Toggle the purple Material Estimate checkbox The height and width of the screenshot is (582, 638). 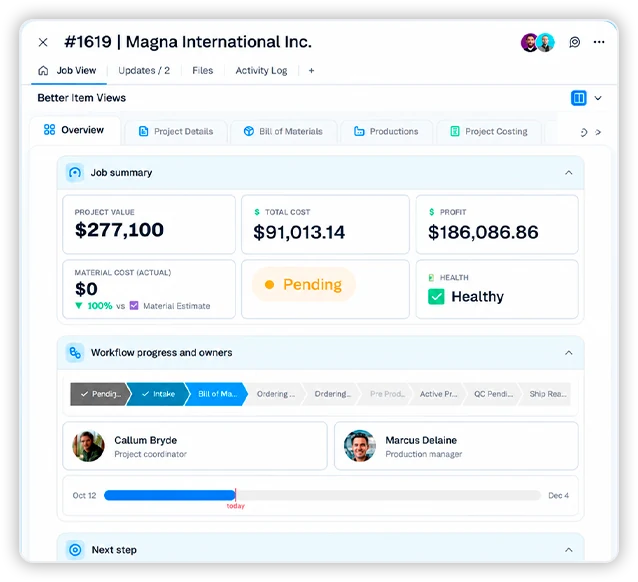point(134,306)
